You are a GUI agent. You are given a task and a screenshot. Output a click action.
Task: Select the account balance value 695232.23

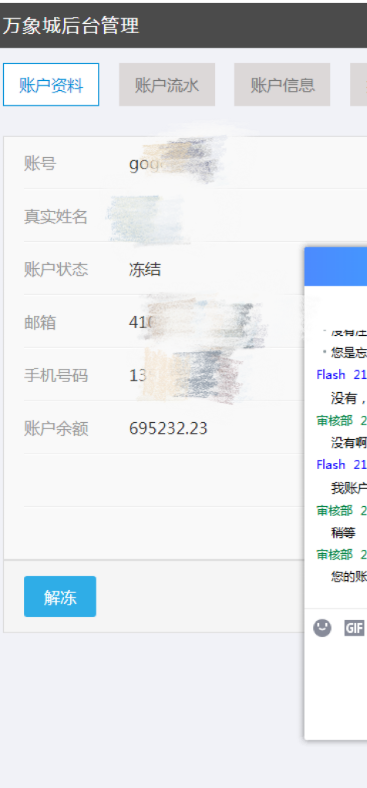click(x=168, y=428)
